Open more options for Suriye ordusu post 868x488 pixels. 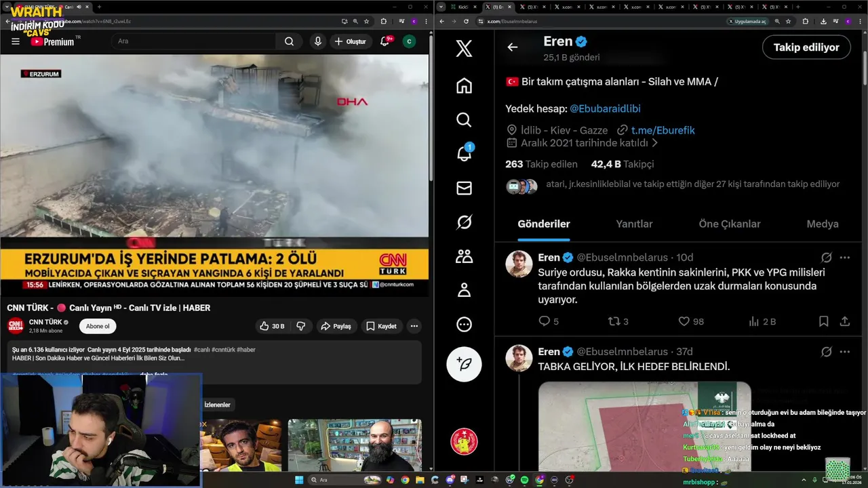click(845, 258)
